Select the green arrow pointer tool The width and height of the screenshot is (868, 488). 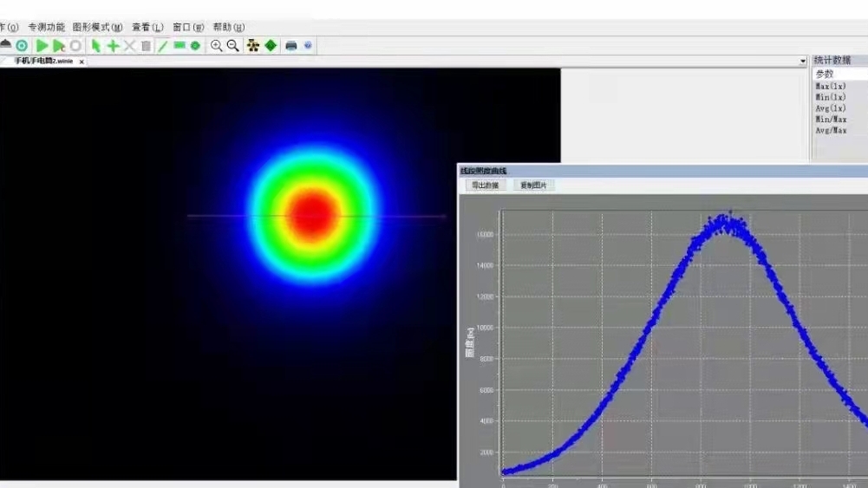(x=96, y=46)
